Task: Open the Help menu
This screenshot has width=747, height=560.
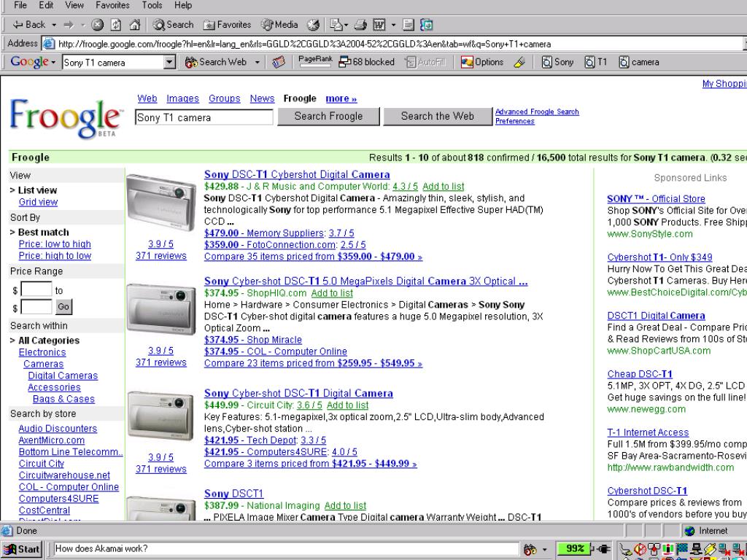Action: [x=183, y=5]
